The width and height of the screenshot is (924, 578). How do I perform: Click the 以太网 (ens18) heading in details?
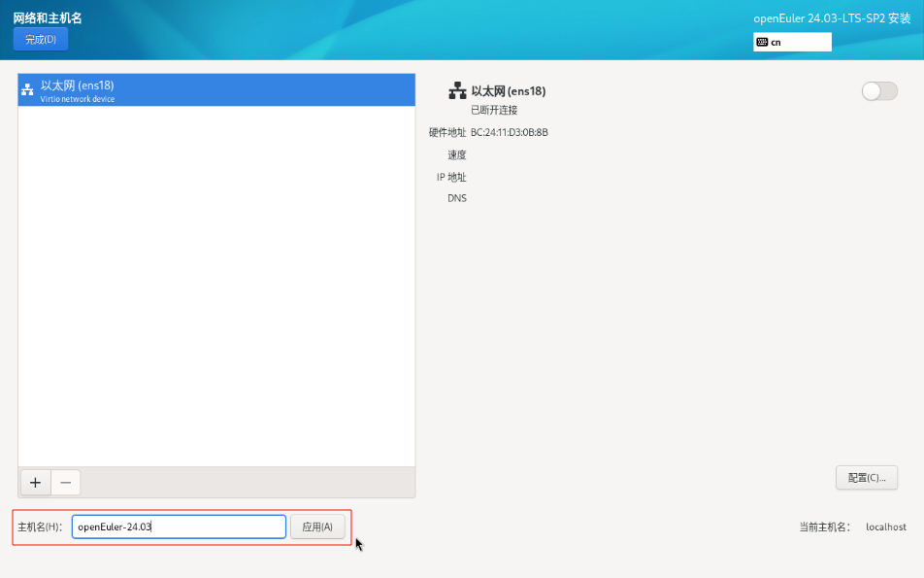(508, 91)
